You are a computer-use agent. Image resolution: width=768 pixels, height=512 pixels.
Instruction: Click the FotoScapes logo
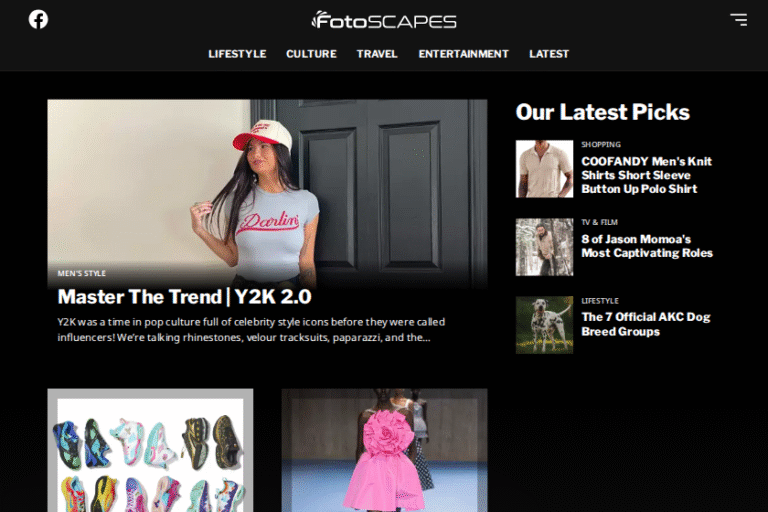tap(384, 20)
